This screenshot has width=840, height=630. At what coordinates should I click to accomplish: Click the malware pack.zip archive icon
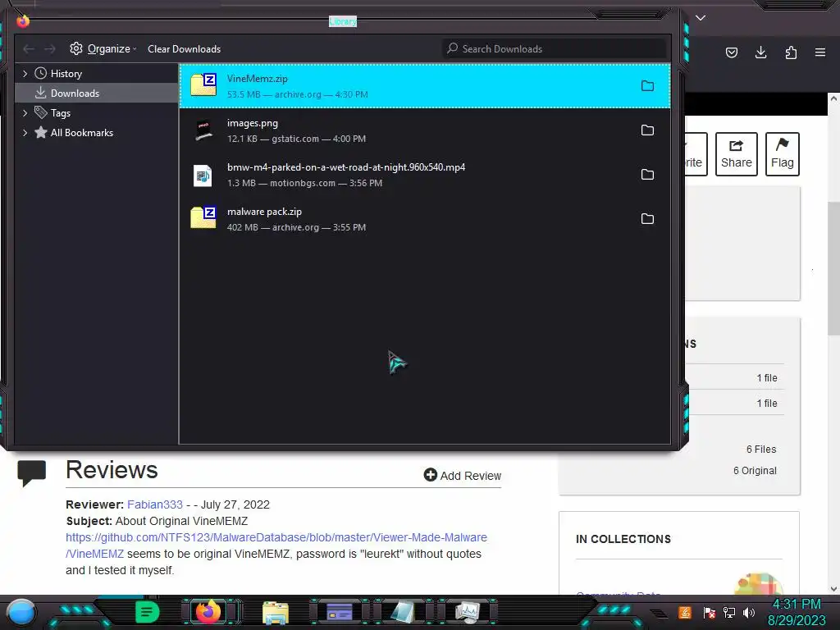tap(203, 217)
